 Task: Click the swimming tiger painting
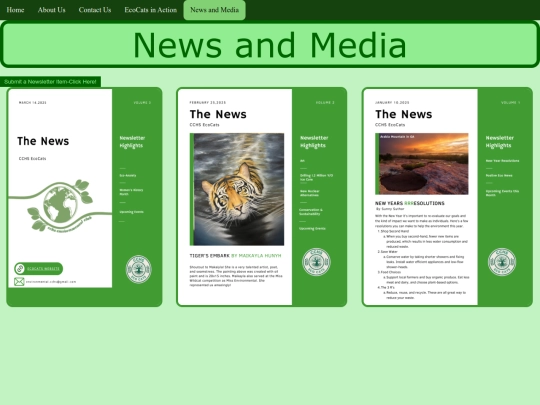[239, 189]
